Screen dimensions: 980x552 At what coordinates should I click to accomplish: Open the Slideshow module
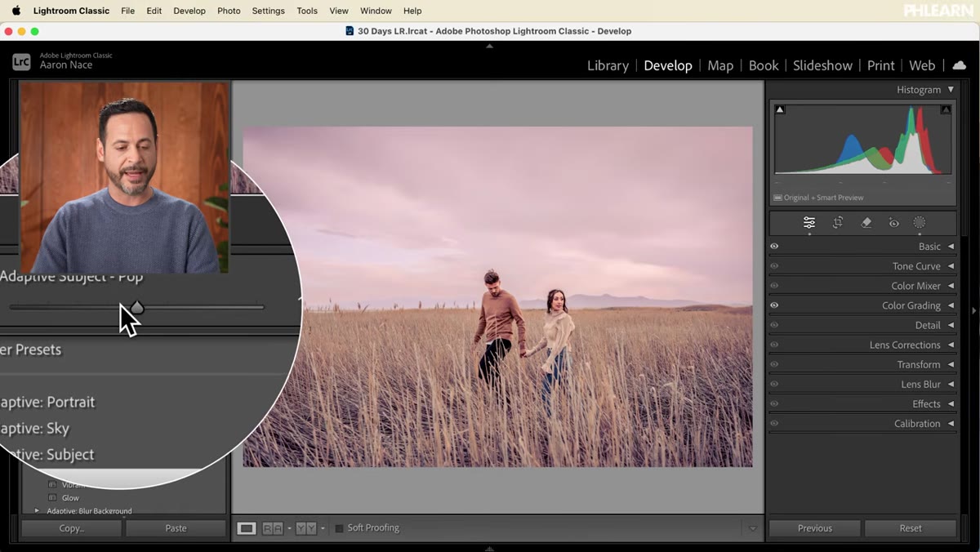(822, 65)
